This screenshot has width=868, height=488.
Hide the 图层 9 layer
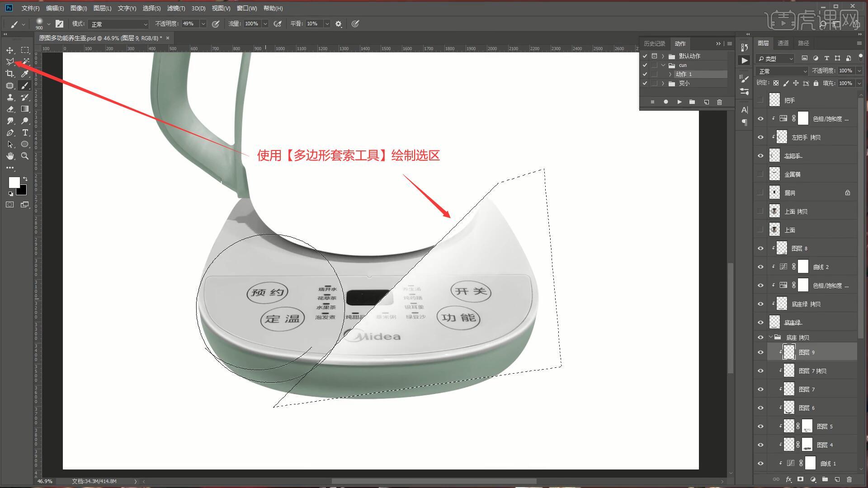click(760, 352)
